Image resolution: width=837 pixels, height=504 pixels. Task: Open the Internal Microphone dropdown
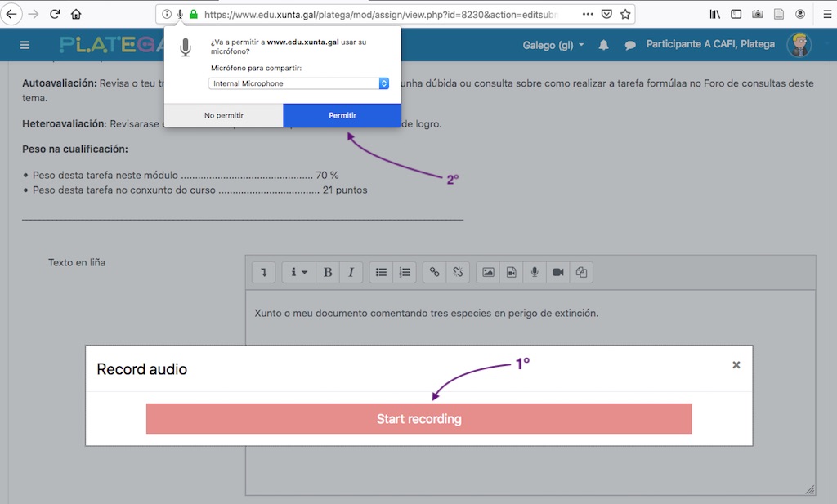299,83
